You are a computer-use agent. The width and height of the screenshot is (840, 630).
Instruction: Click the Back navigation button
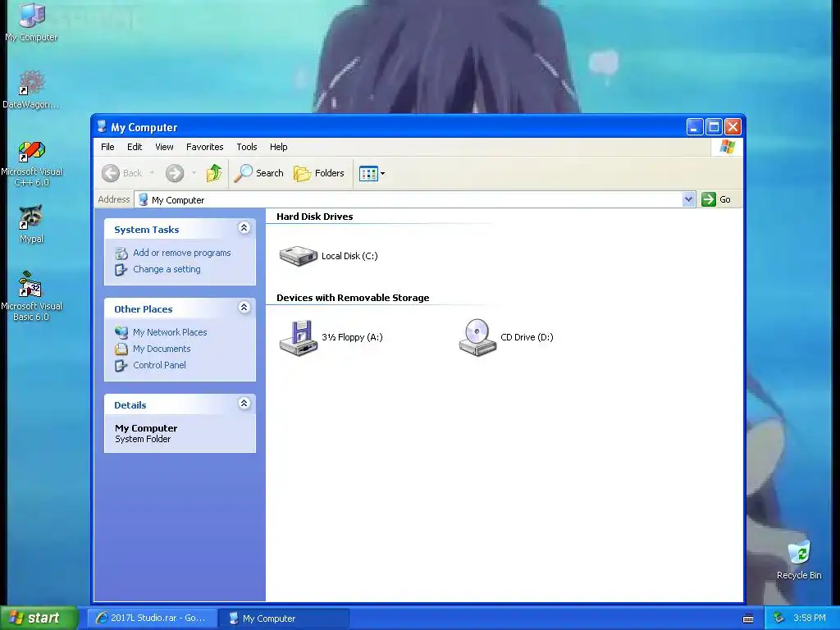122,173
